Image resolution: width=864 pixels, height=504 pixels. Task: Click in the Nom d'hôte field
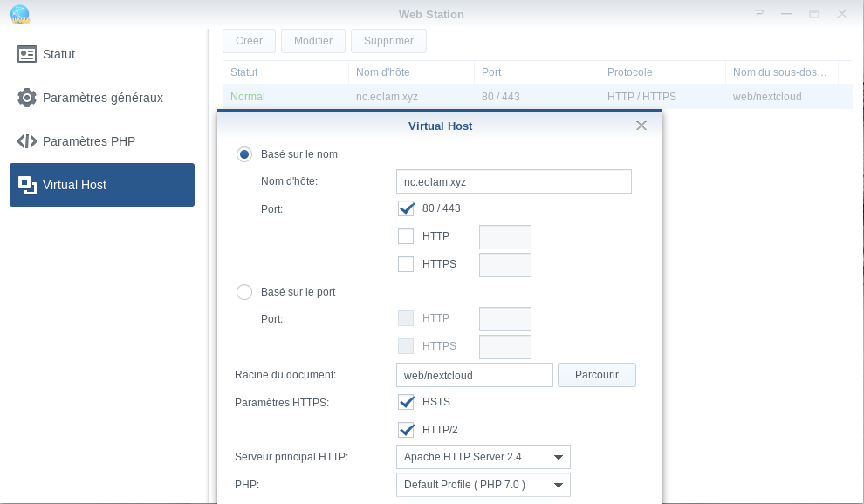tap(513, 181)
